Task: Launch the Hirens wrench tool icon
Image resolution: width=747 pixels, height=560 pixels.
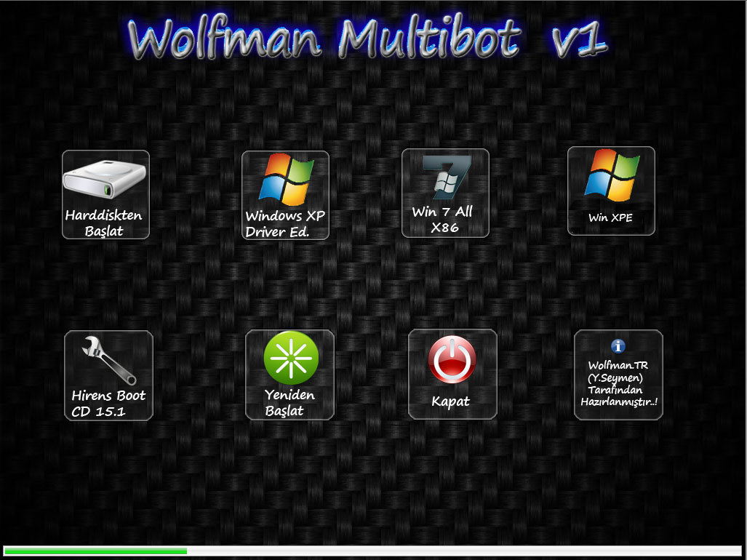Action: (x=108, y=359)
